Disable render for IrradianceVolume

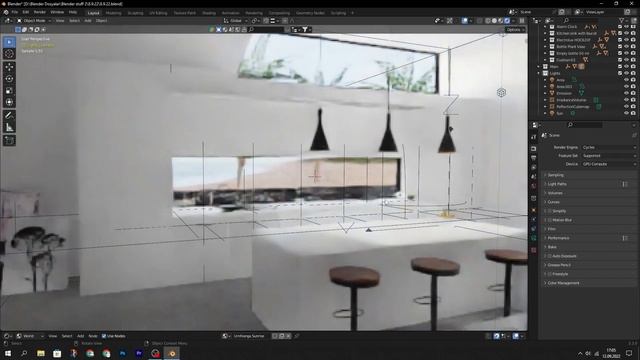633,100
